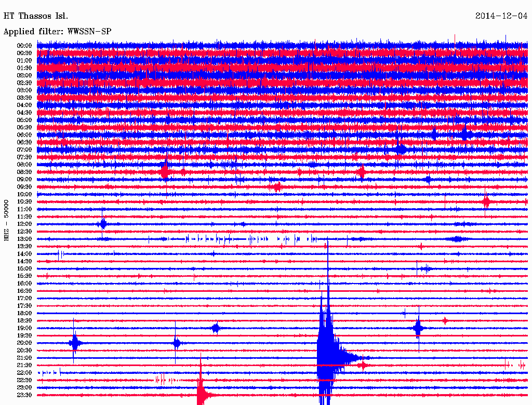Click the 11:00 time label
This screenshot has height=405, width=532.
click(x=24, y=209)
